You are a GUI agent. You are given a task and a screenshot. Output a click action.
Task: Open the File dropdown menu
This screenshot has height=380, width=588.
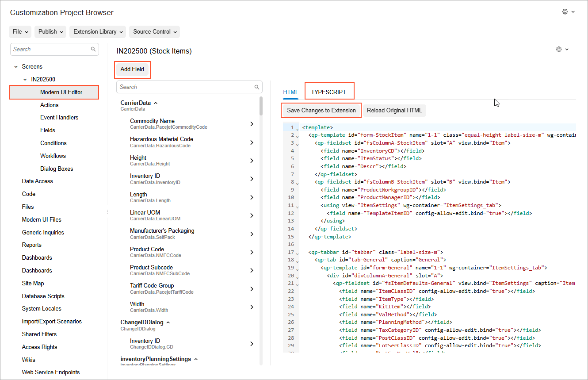(x=20, y=32)
